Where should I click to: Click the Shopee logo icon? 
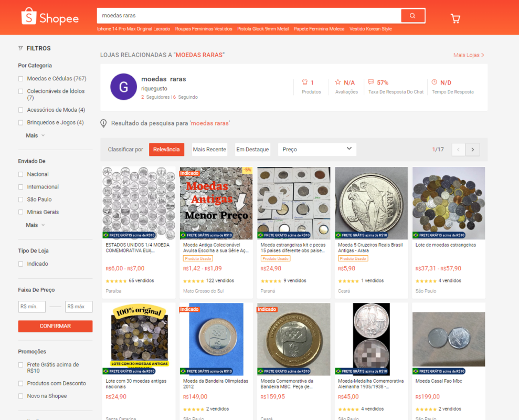[28, 17]
